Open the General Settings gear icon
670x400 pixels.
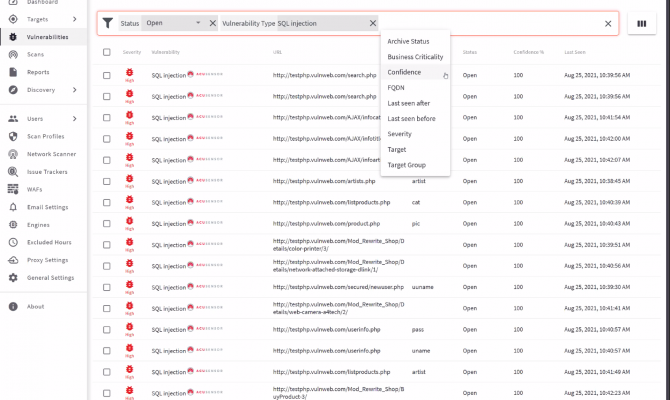click(13, 278)
